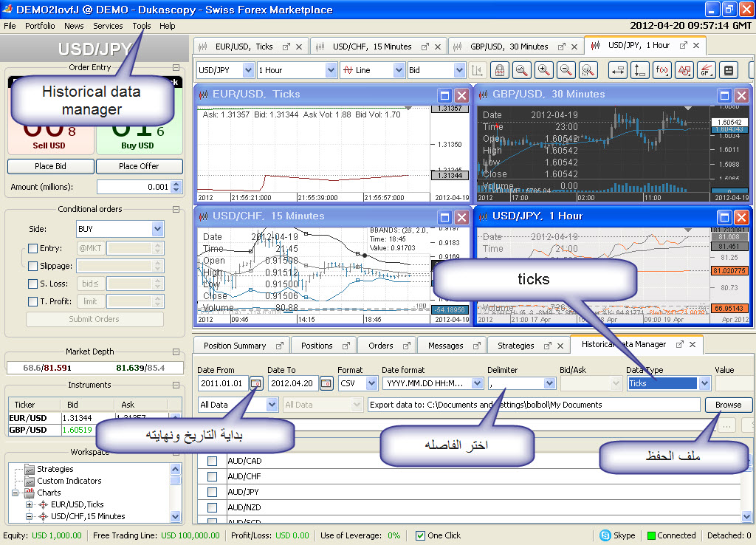Zoom out of the chart
This screenshot has height=545, width=756.
(x=566, y=70)
